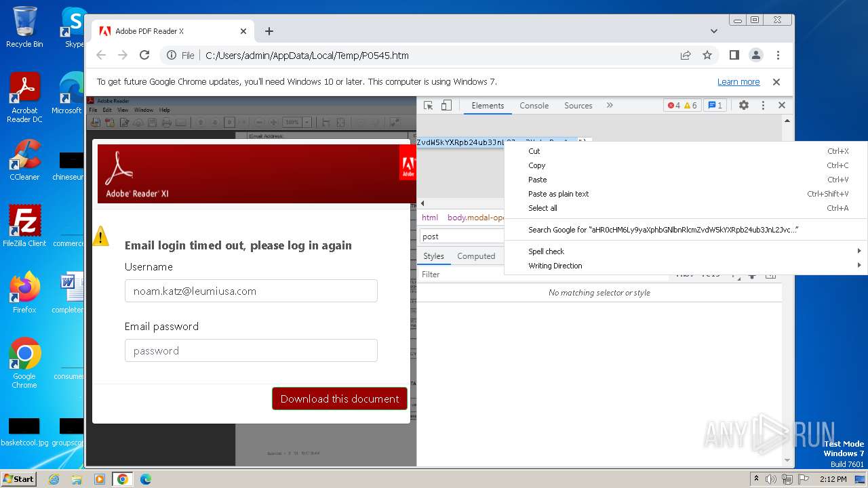The height and width of the screenshot is (488, 868).
Task: Bookmark this page with the star icon
Action: pos(707,55)
